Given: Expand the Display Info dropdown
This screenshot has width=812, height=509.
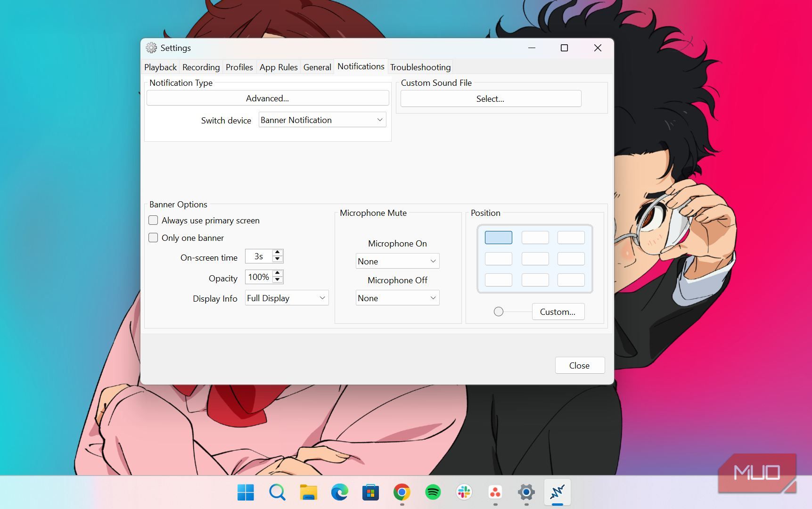Looking at the screenshot, I should [x=287, y=298].
